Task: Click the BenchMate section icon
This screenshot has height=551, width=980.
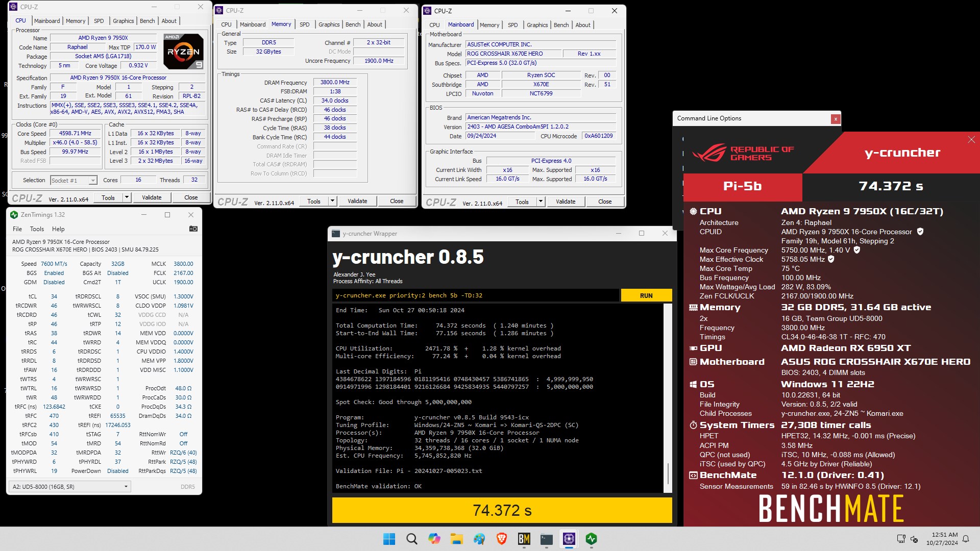Action: pyautogui.click(x=693, y=475)
